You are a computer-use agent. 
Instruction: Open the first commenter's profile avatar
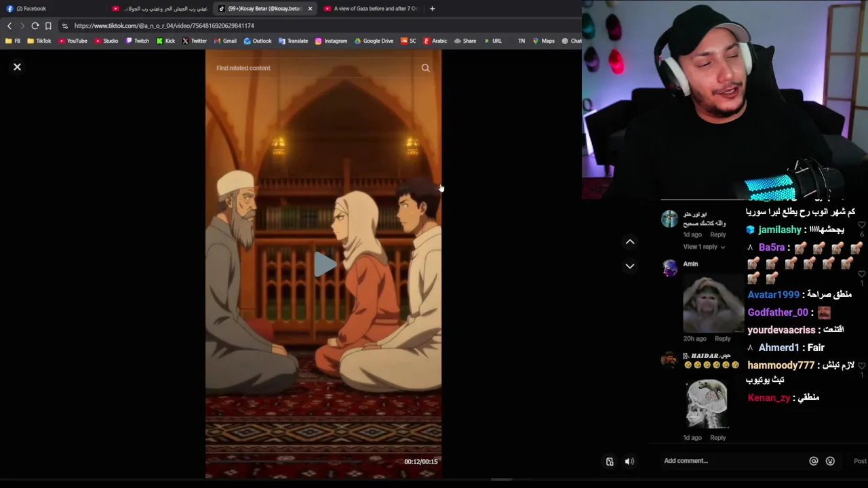tap(669, 218)
